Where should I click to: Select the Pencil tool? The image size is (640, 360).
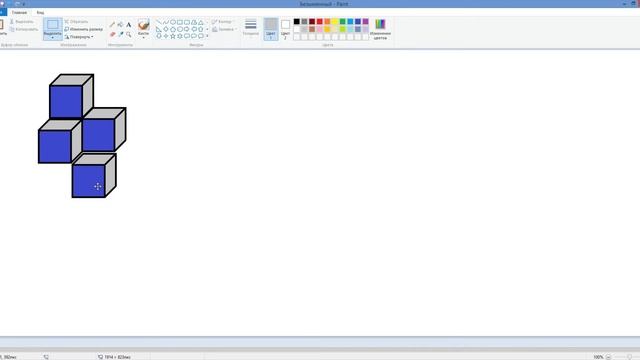[x=112, y=24]
